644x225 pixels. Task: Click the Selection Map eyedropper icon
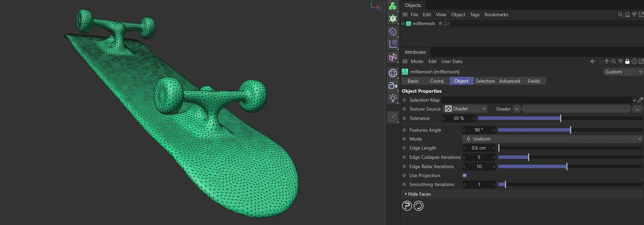click(640, 100)
